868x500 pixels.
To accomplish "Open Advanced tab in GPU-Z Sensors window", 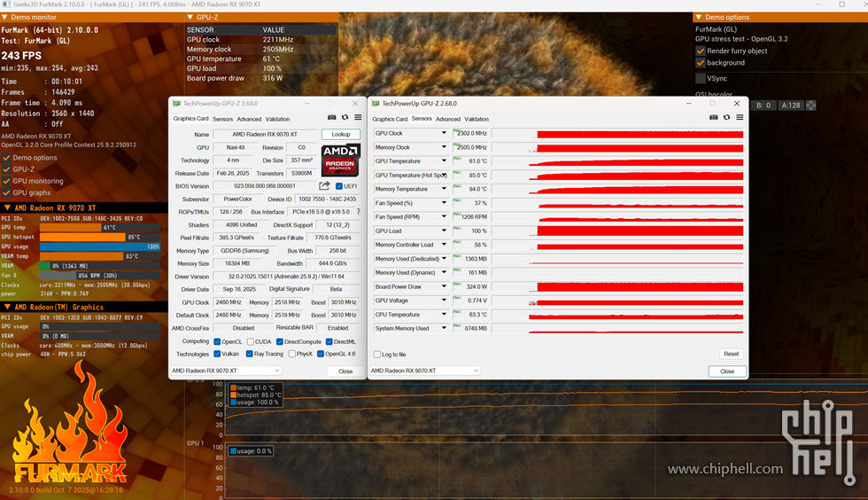I will pyautogui.click(x=448, y=119).
